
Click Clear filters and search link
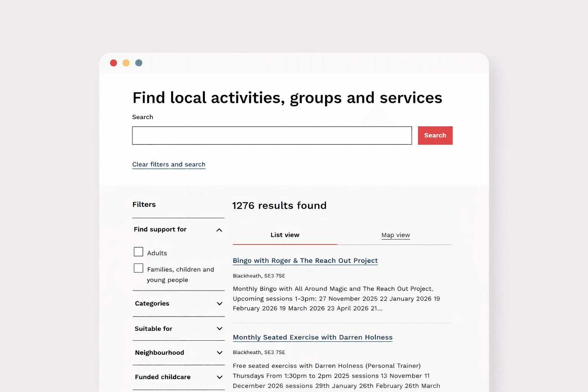[169, 164]
